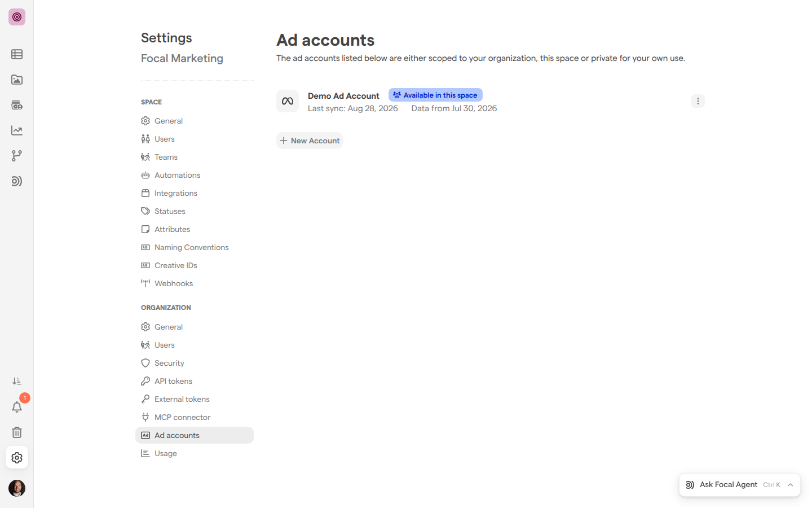Open Organization Users settings
The height and width of the screenshot is (508, 812).
[x=195, y=345]
